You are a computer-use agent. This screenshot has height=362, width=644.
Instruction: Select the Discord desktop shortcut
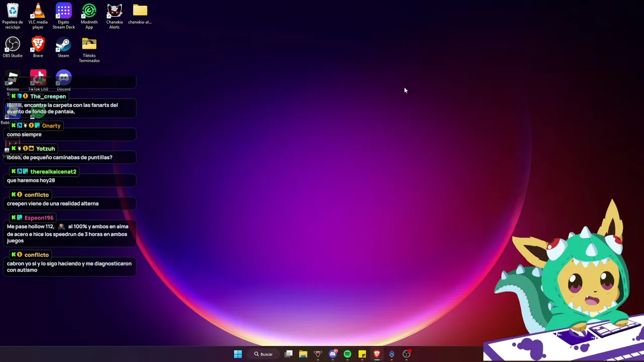pyautogui.click(x=63, y=80)
